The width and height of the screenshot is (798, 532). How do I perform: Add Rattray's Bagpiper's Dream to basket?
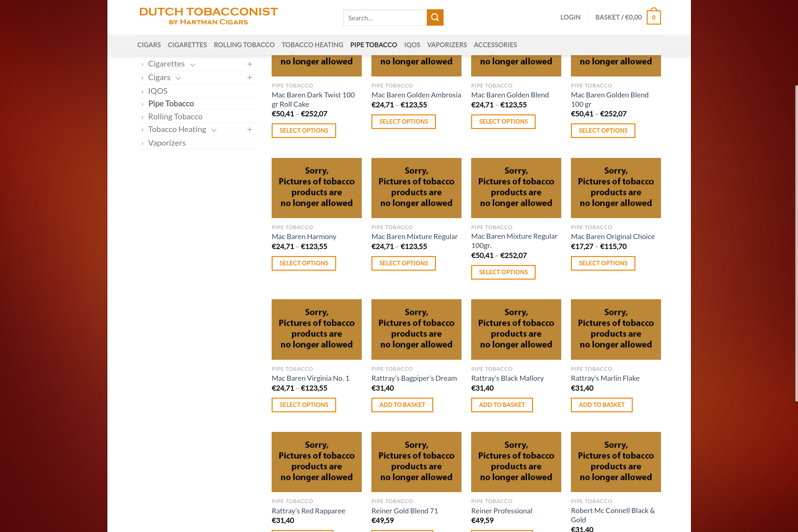click(x=402, y=405)
